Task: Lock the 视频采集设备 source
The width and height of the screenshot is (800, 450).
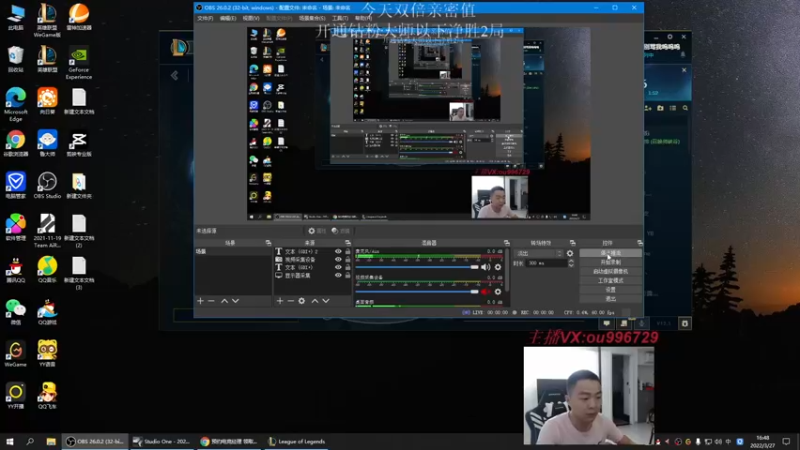Action: (x=348, y=259)
